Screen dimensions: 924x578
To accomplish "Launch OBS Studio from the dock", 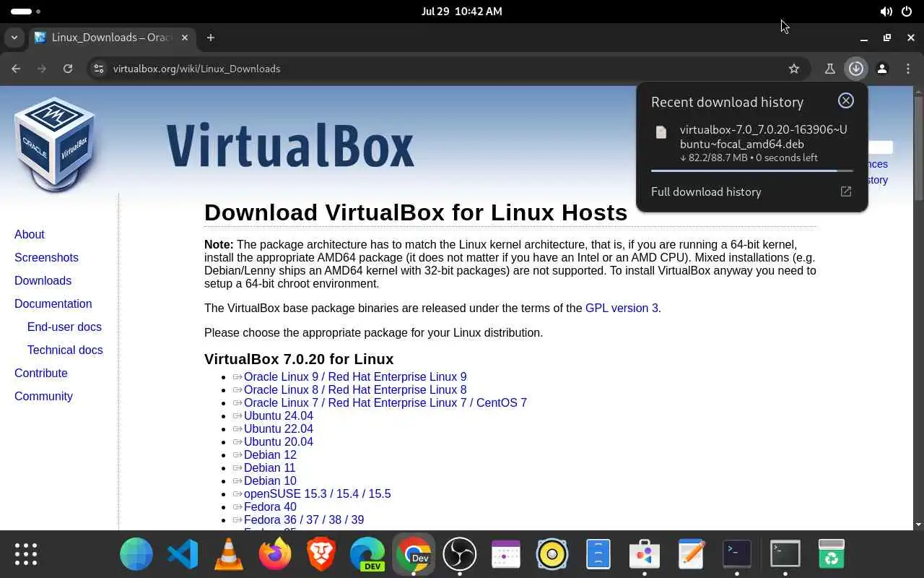I will click(x=460, y=554).
